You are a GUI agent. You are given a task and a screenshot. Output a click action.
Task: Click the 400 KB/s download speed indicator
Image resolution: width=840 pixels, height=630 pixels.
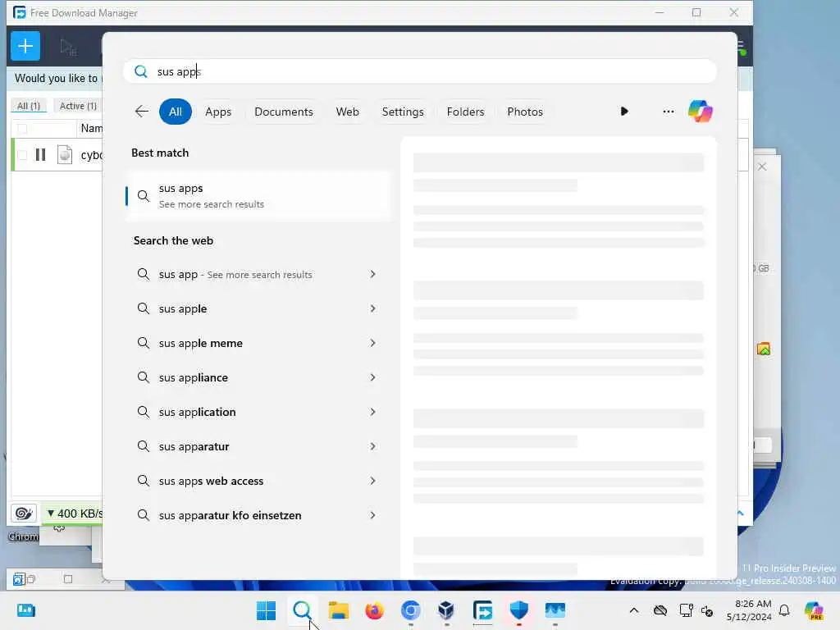coord(73,514)
